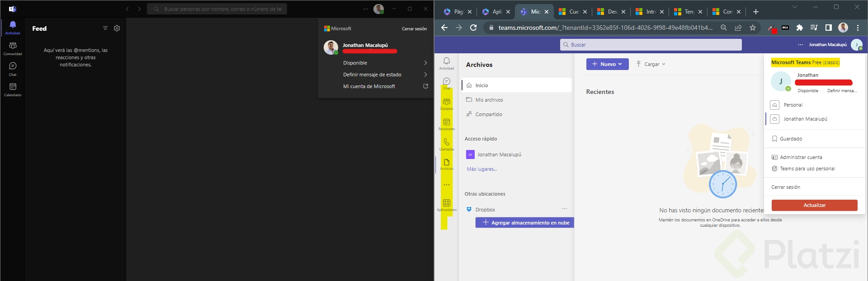Open Calendario in the dark Teams app sidebar
868x281 pixels.
click(13, 89)
